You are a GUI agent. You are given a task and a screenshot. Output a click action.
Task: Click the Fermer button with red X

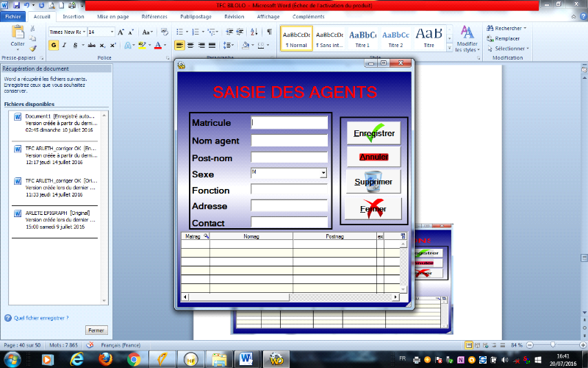click(x=373, y=209)
